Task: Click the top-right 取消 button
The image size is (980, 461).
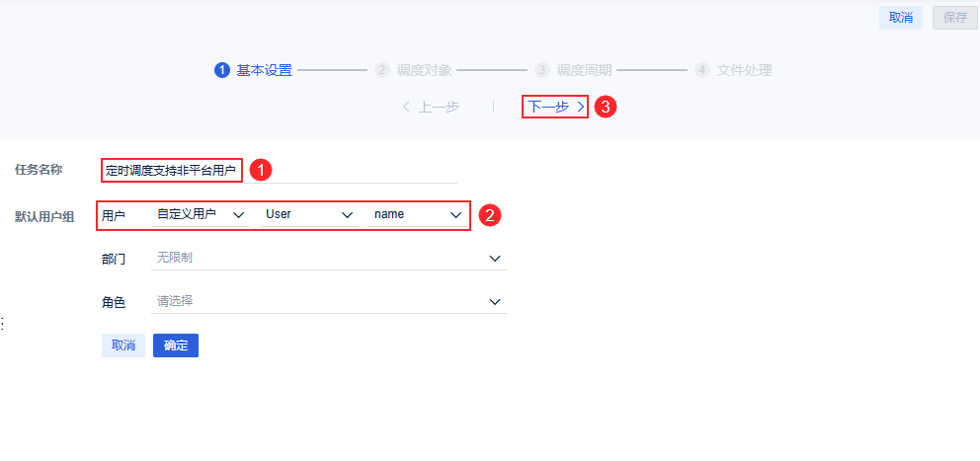Action: click(x=900, y=17)
